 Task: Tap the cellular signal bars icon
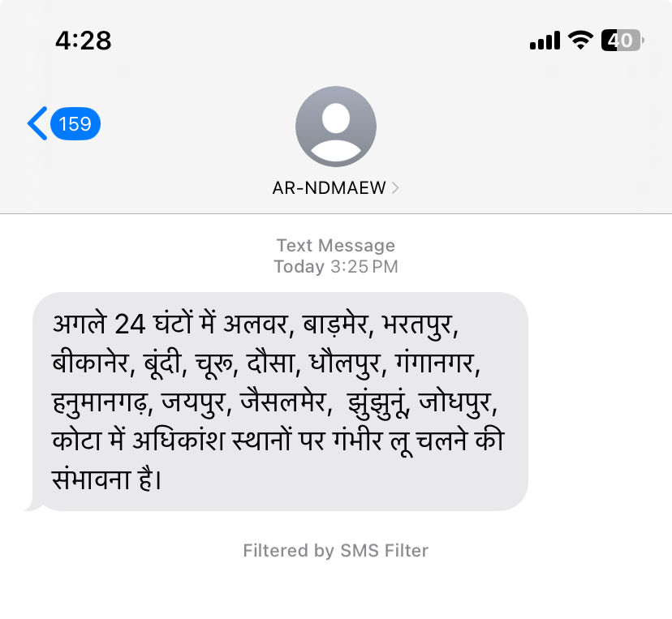[x=545, y=41]
